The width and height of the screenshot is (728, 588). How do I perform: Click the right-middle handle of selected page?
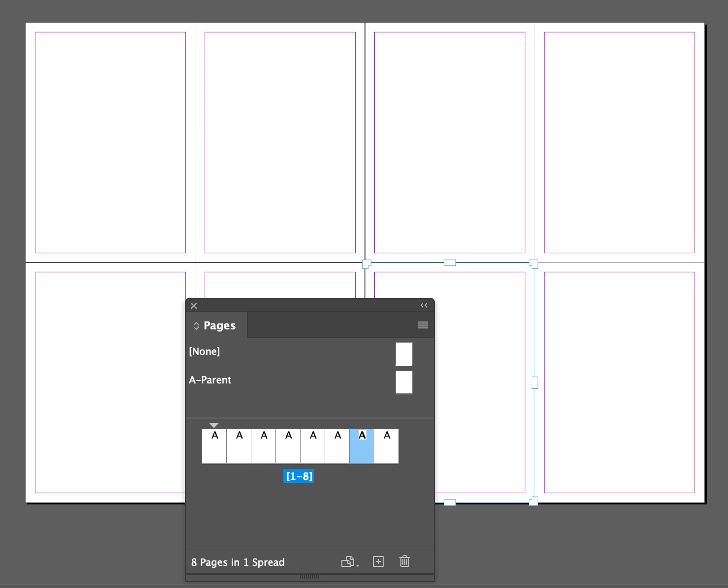535,382
